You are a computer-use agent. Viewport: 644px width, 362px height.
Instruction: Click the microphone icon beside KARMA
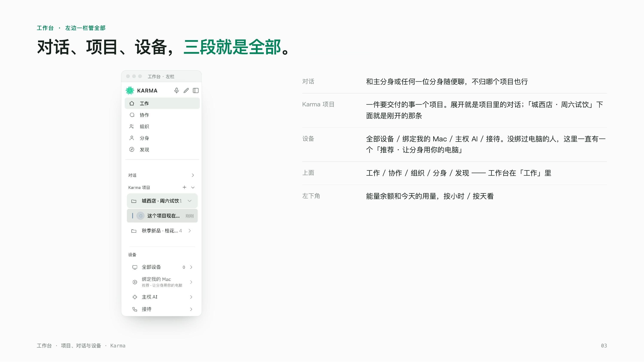pyautogui.click(x=176, y=90)
